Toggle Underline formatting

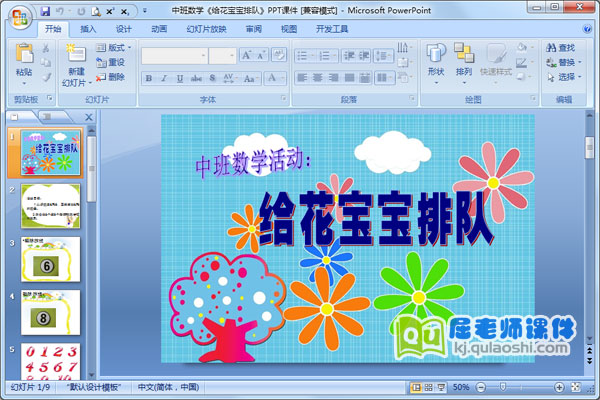point(180,78)
